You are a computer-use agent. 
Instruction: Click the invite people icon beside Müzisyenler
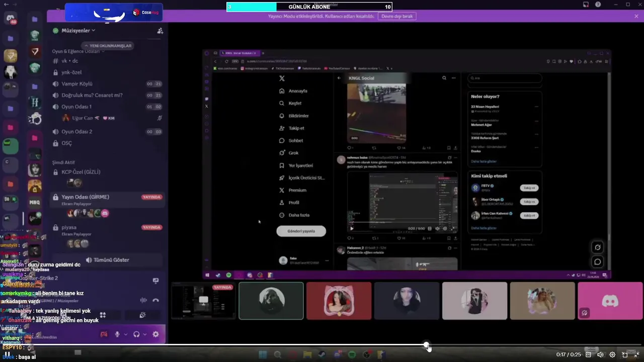tap(160, 31)
